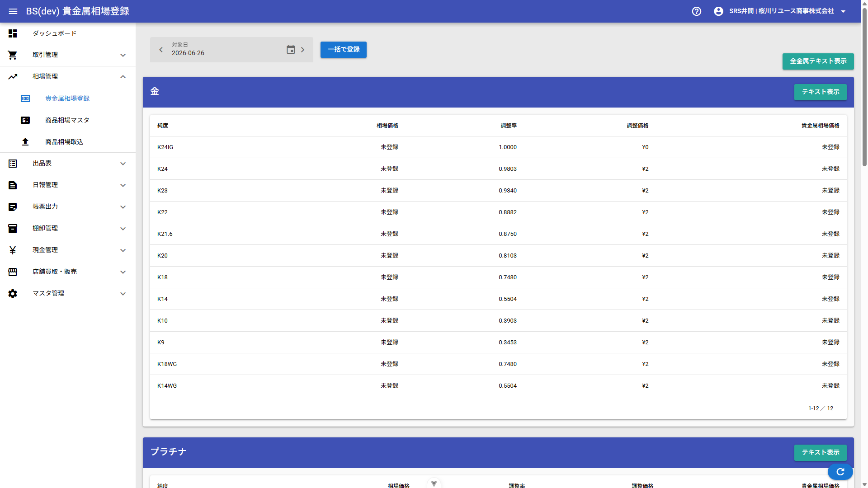Click the 帳票出力 note icon
Viewport: 868px width, 488px height.
pos(13,207)
